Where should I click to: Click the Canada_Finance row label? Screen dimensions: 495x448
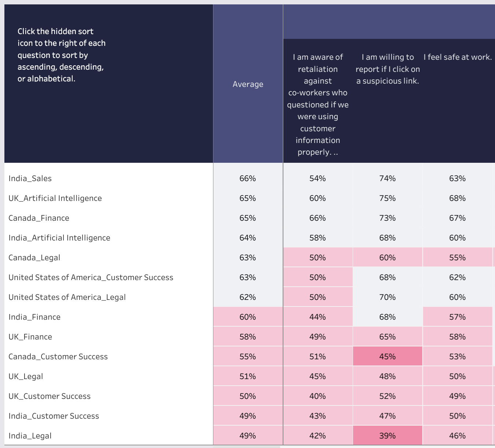pyautogui.click(x=39, y=218)
